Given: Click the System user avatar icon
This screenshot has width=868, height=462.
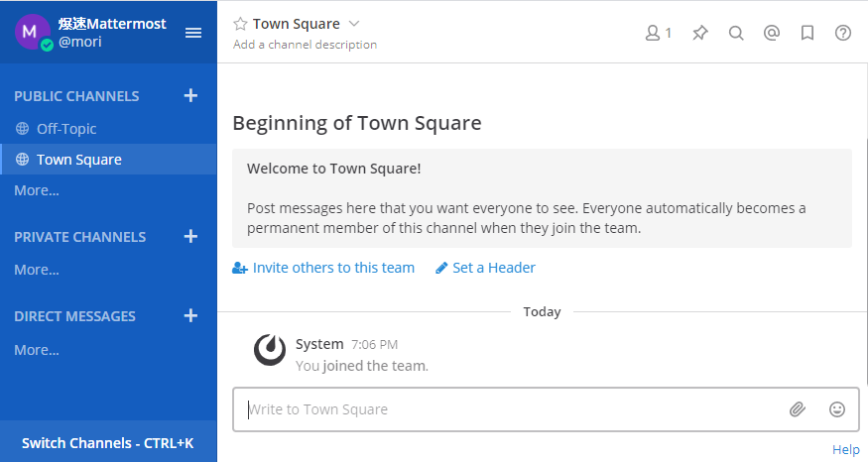Looking at the screenshot, I should [270, 350].
